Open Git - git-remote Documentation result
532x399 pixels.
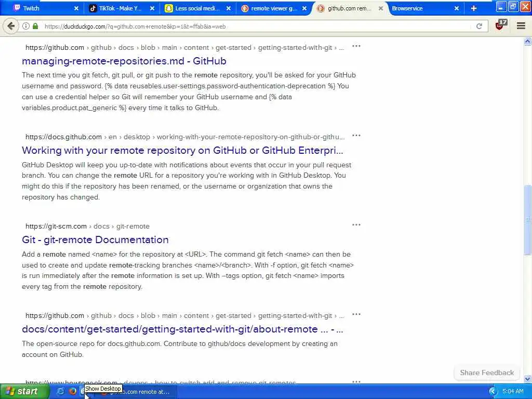[95, 240]
